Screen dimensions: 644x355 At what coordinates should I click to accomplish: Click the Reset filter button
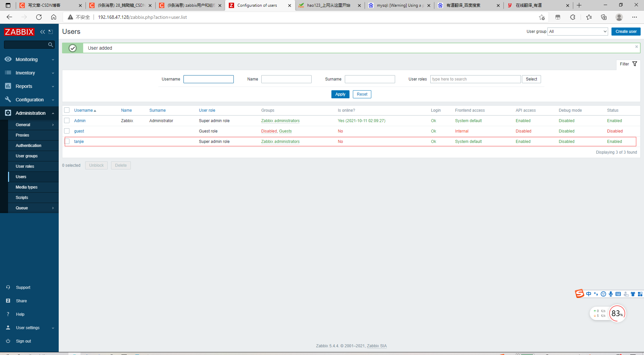[362, 94]
